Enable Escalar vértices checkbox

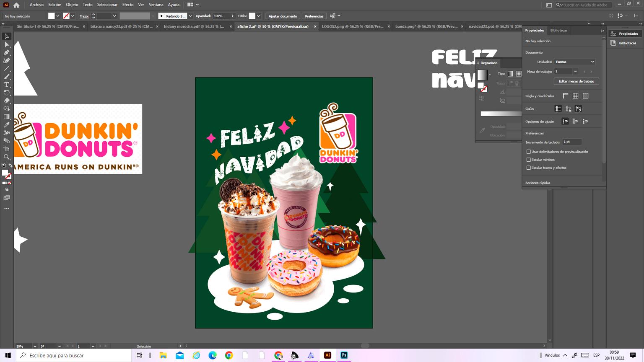[x=529, y=160]
